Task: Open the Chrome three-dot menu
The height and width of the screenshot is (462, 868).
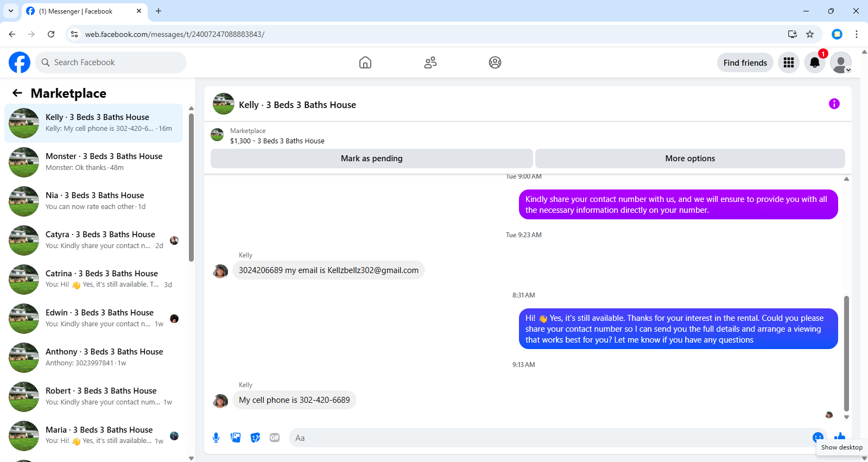Action: 857,34
